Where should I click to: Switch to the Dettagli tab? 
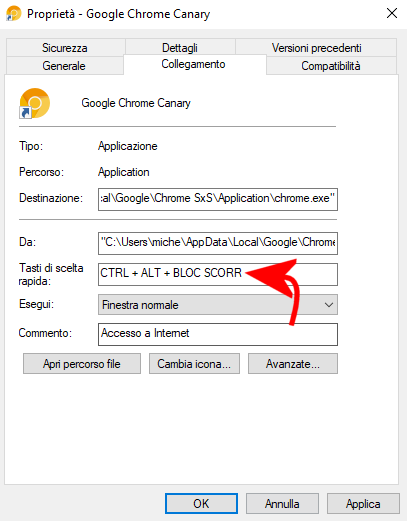[x=180, y=48]
